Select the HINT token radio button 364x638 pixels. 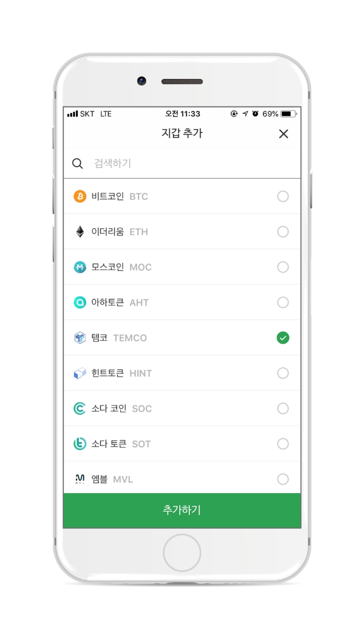(x=283, y=373)
